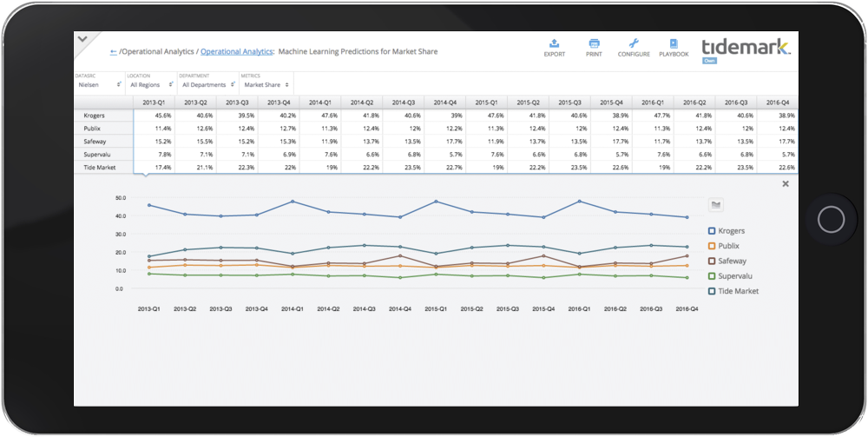Click Publix 2013-Q4 cell 12.7%
Viewport: 868px width, 437px height.
[279, 129]
